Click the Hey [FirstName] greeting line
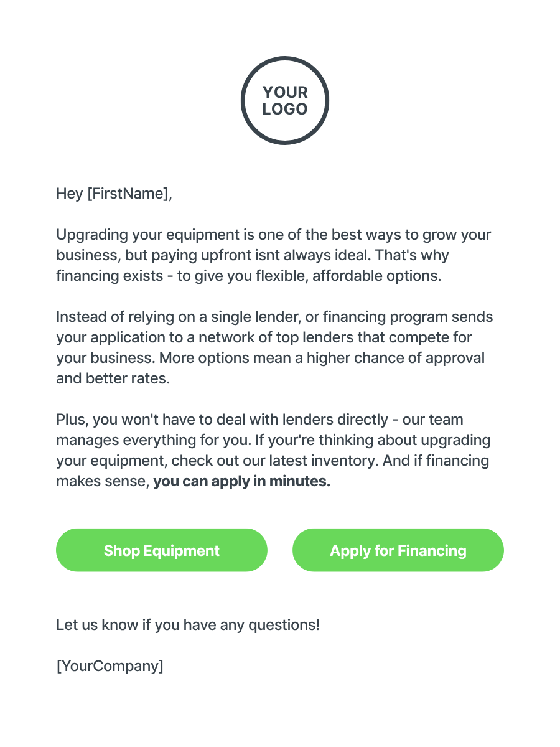The height and width of the screenshot is (747, 560). click(x=114, y=194)
